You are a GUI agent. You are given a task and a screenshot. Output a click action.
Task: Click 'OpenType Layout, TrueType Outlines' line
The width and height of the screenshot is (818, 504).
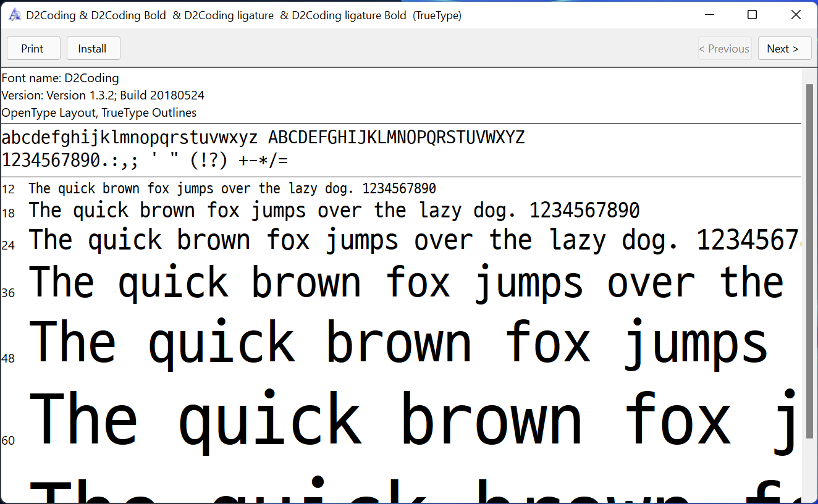point(99,113)
